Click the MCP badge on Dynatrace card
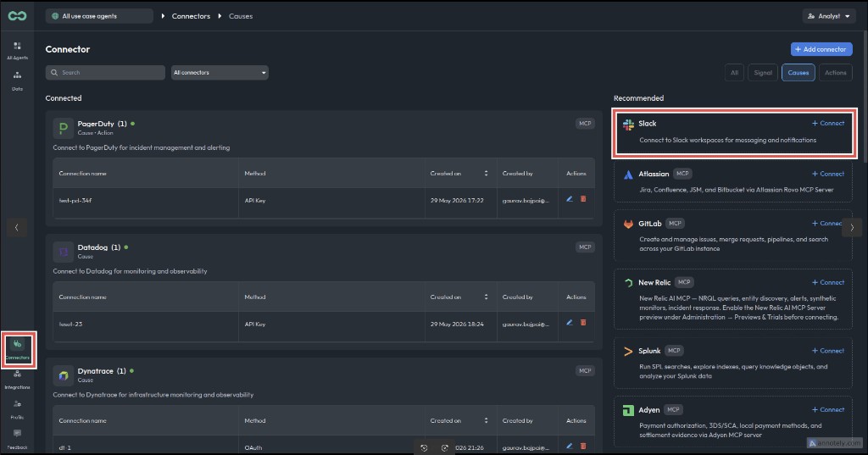 click(x=585, y=371)
